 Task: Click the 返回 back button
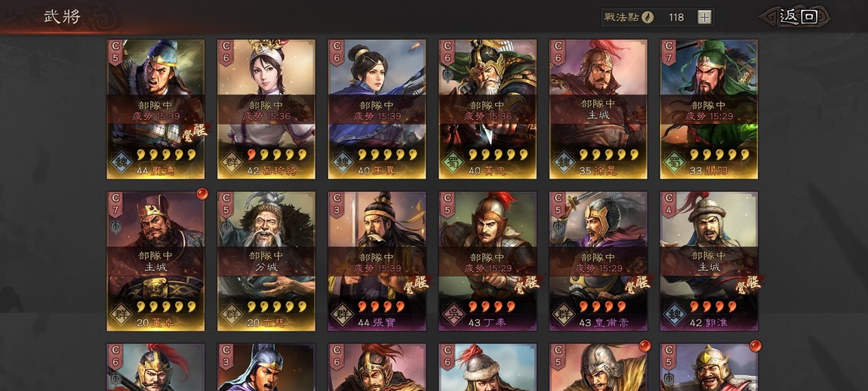pyautogui.click(x=797, y=17)
